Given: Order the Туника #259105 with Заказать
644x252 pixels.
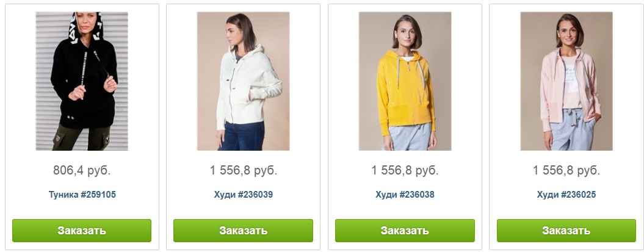Looking at the screenshot, I should tap(82, 231).
